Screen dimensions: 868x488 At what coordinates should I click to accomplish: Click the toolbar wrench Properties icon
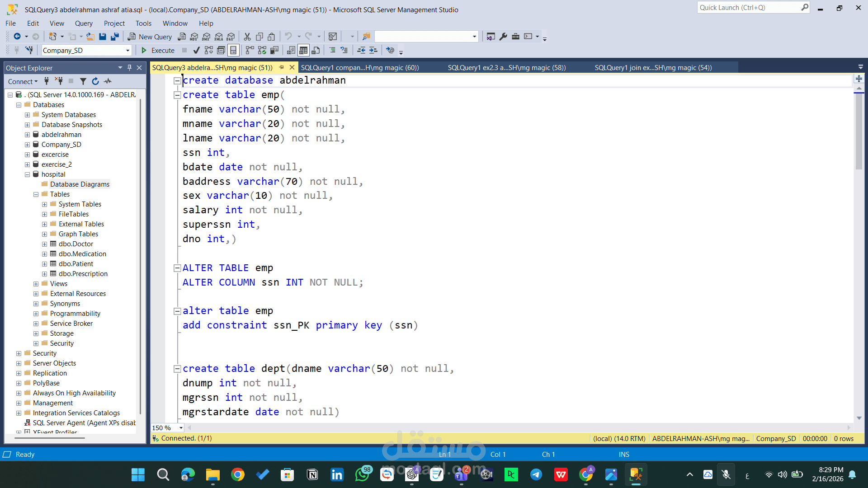pos(503,37)
